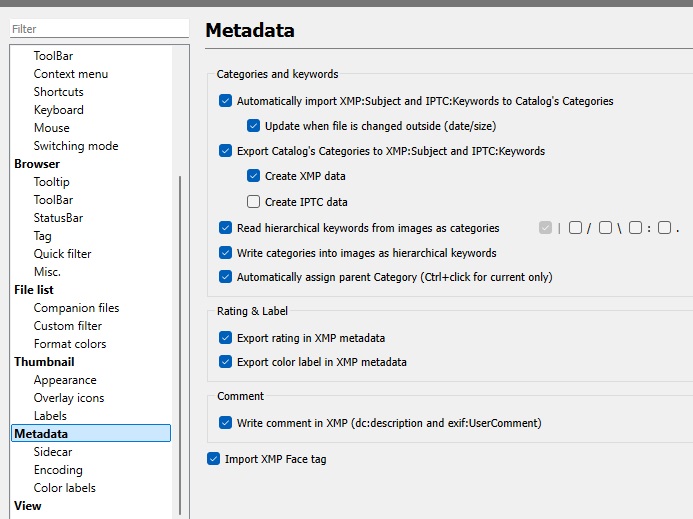Click the settings tree vertical scrollbar
693x519 pixels.
tap(180, 340)
